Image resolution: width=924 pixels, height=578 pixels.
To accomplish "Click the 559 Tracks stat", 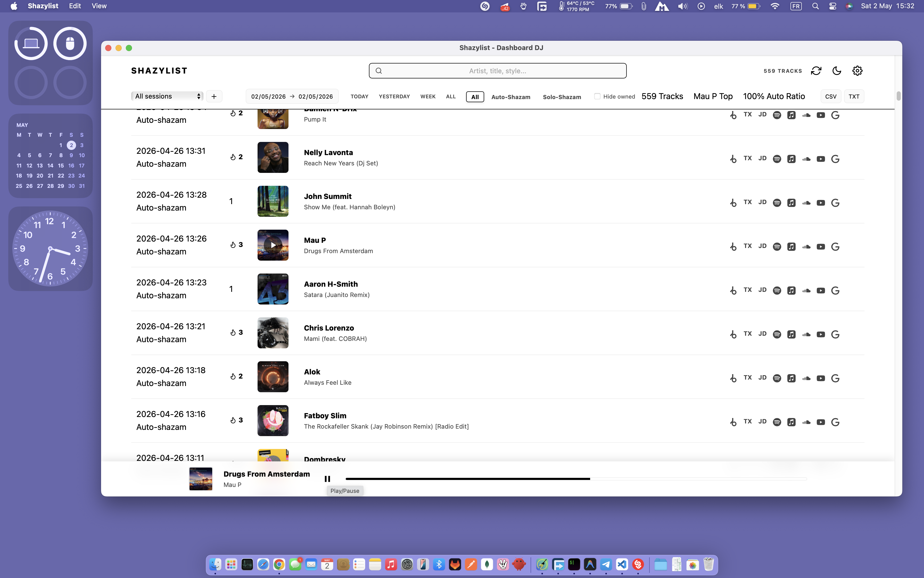I will tap(662, 96).
